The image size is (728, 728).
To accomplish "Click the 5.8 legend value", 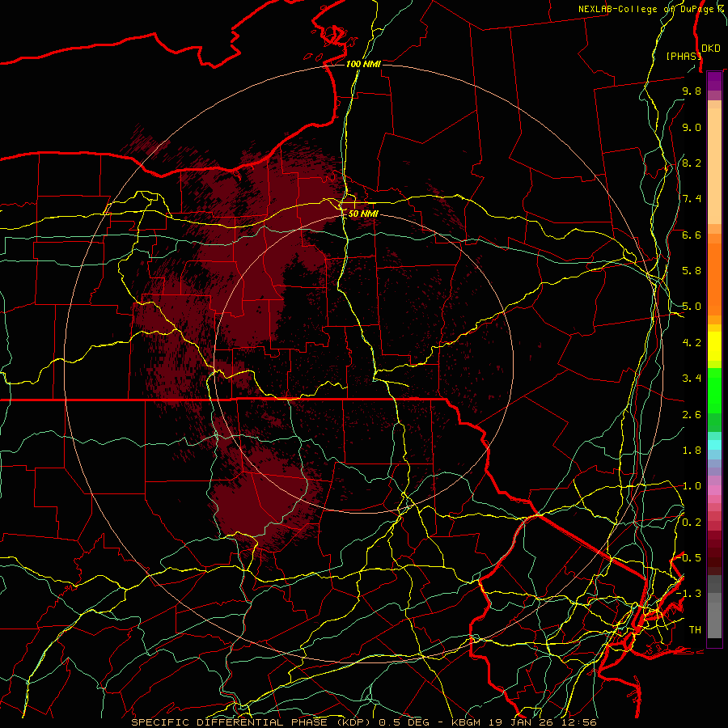I will tap(692, 271).
